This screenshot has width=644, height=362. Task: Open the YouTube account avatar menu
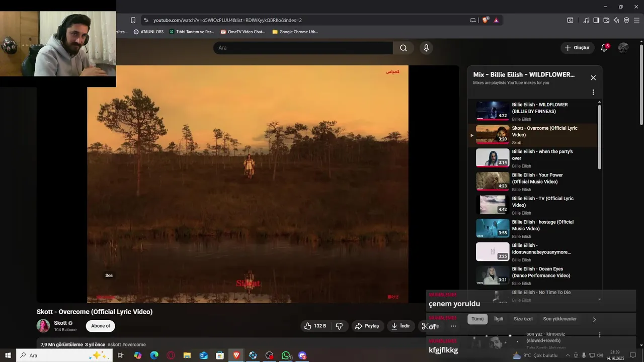tap(623, 48)
